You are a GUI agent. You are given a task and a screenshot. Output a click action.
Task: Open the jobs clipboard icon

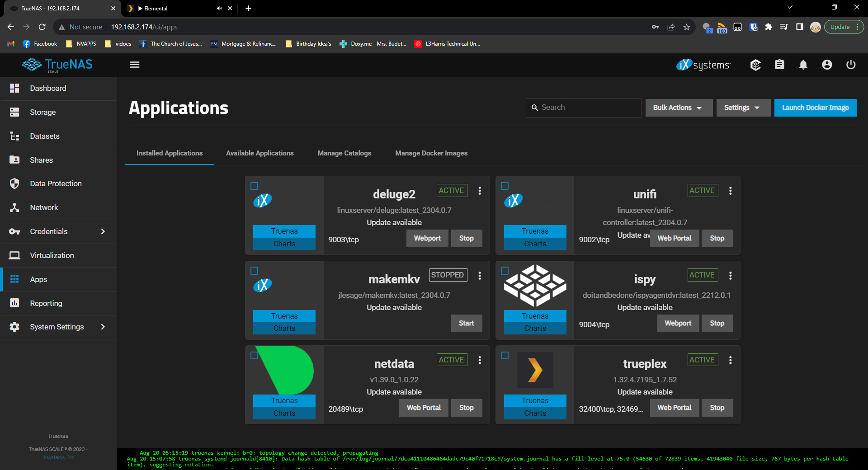pos(779,65)
